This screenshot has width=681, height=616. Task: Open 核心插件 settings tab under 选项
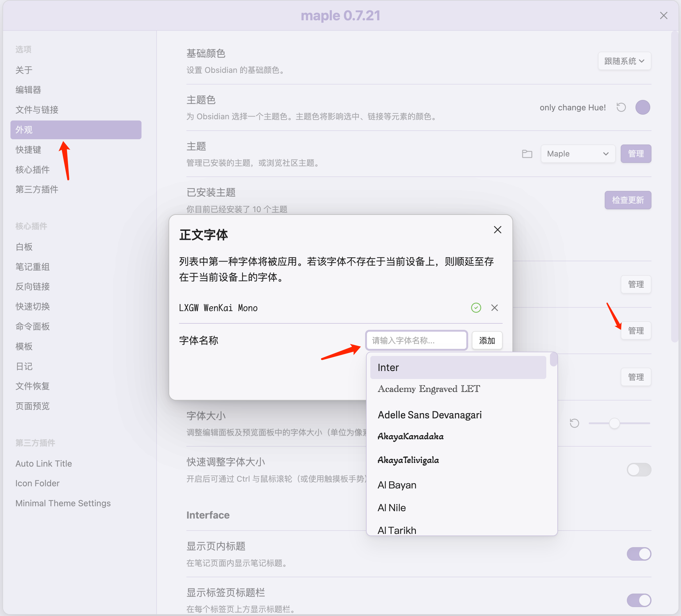click(x=76, y=169)
